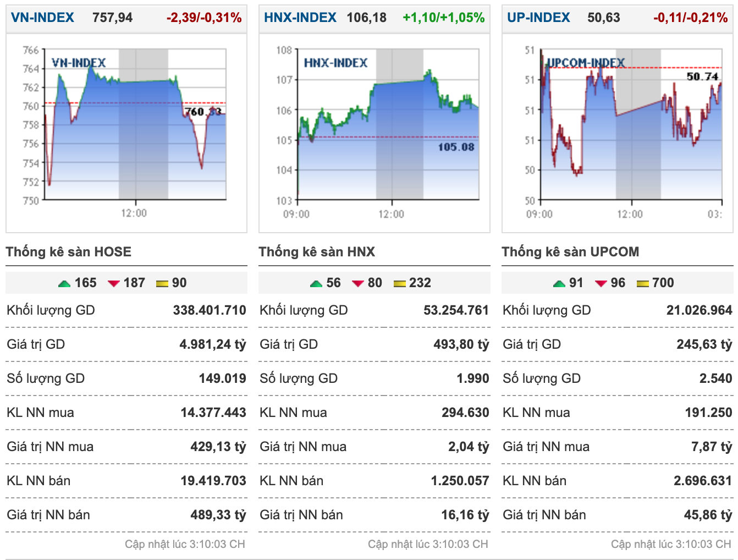Click the red down arrow for HOSE decliners
Screen dimensions: 738x560
click(x=114, y=284)
